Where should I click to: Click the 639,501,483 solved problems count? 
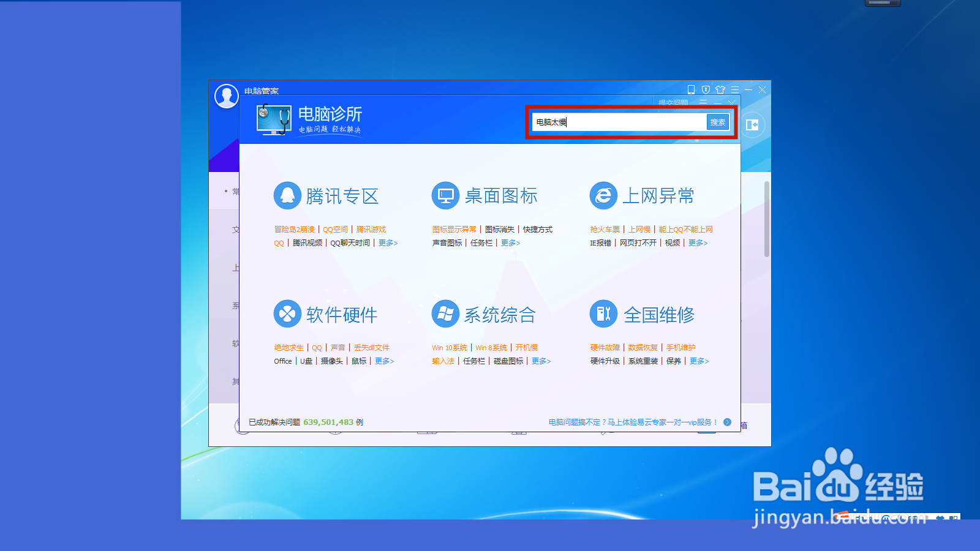pyautogui.click(x=328, y=422)
